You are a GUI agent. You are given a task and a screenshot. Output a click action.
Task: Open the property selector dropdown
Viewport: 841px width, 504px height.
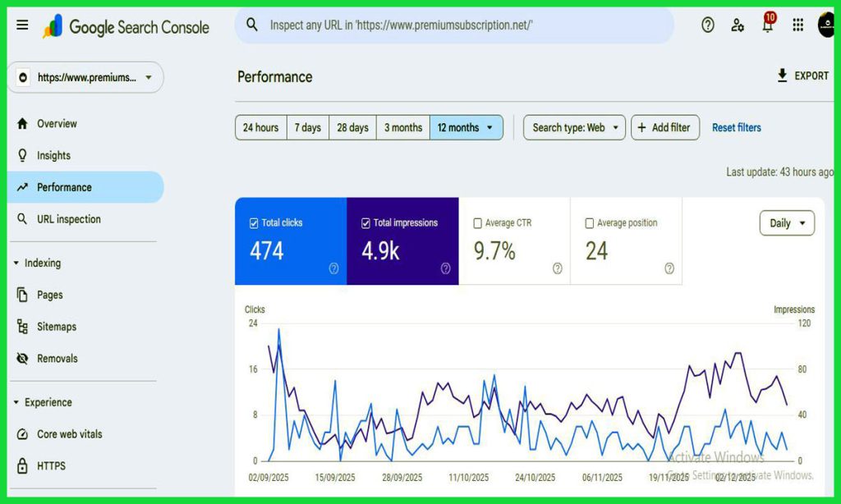tap(85, 78)
